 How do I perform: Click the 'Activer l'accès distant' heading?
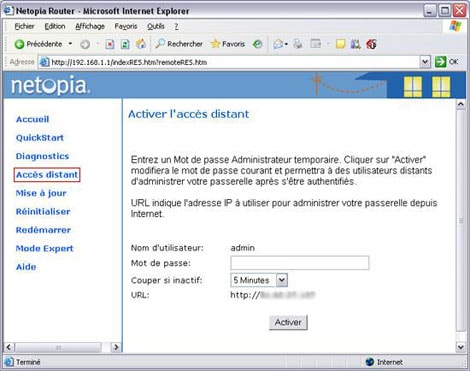[x=189, y=114]
